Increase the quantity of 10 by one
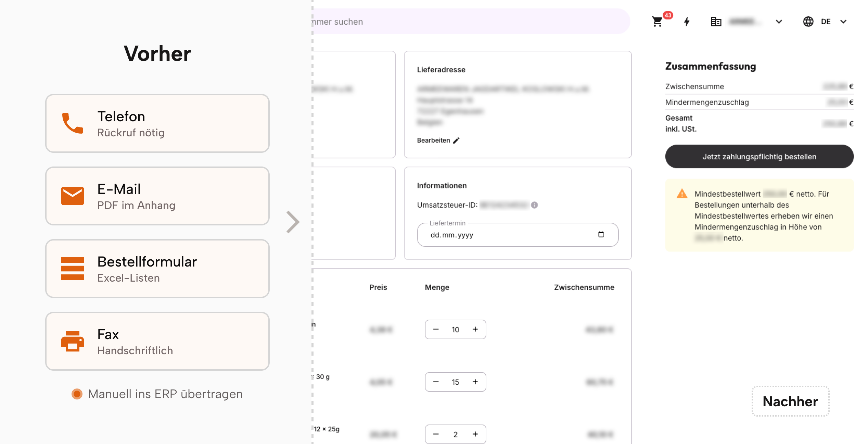Image resolution: width=868 pixels, height=444 pixels. click(475, 329)
